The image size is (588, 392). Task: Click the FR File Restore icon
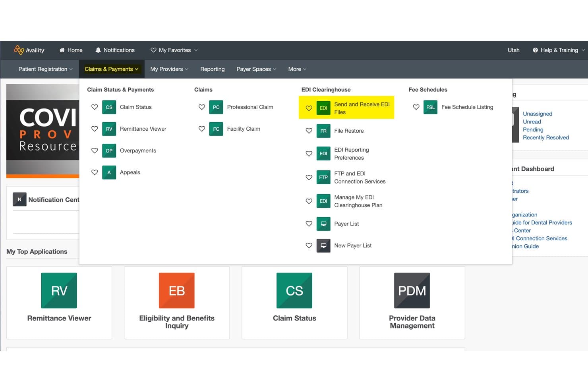pos(323,131)
